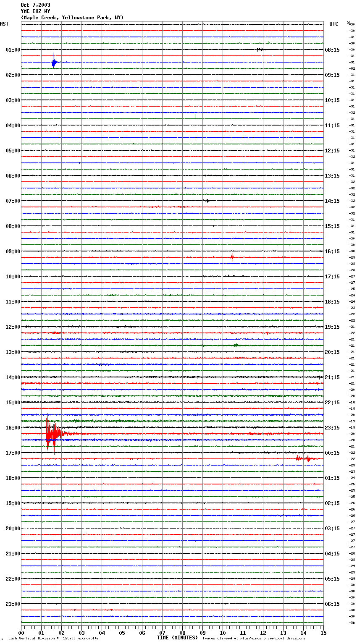
Task: Click the '02:00' MST time label
Action: pos(13,75)
